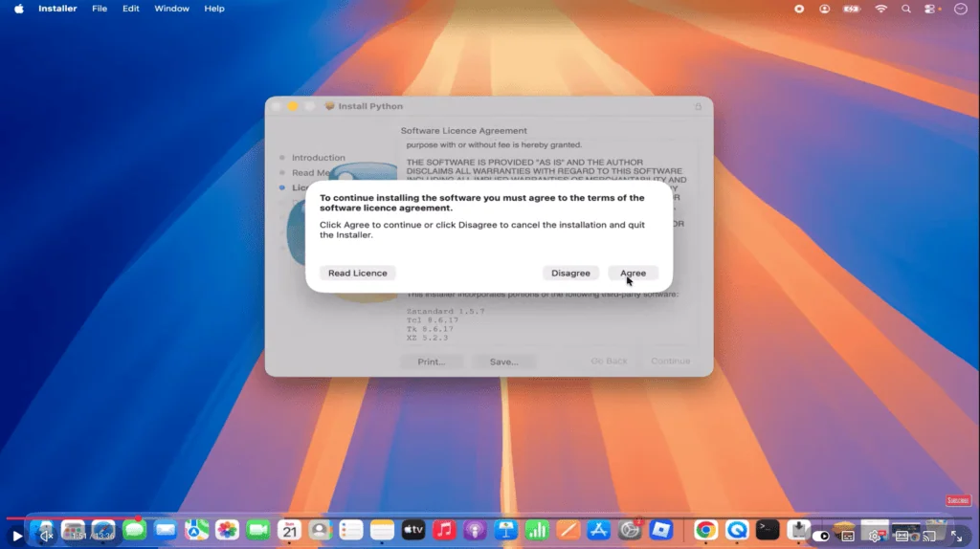The height and width of the screenshot is (549, 980).
Task: Open Contacts in the Dock
Action: click(x=320, y=530)
